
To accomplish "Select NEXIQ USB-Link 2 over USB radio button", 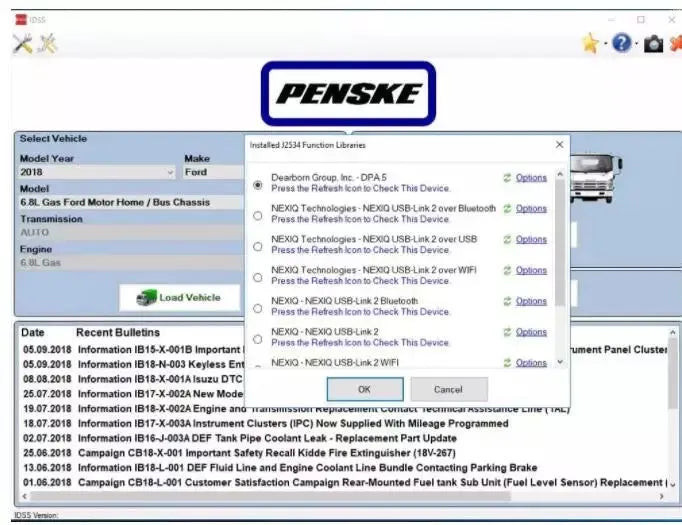I will coord(258,246).
